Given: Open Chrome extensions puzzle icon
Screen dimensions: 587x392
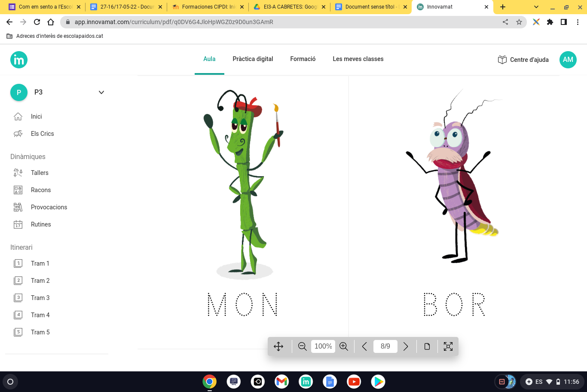Looking at the screenshot, I should pyautogui.click(x=550, y=22).
